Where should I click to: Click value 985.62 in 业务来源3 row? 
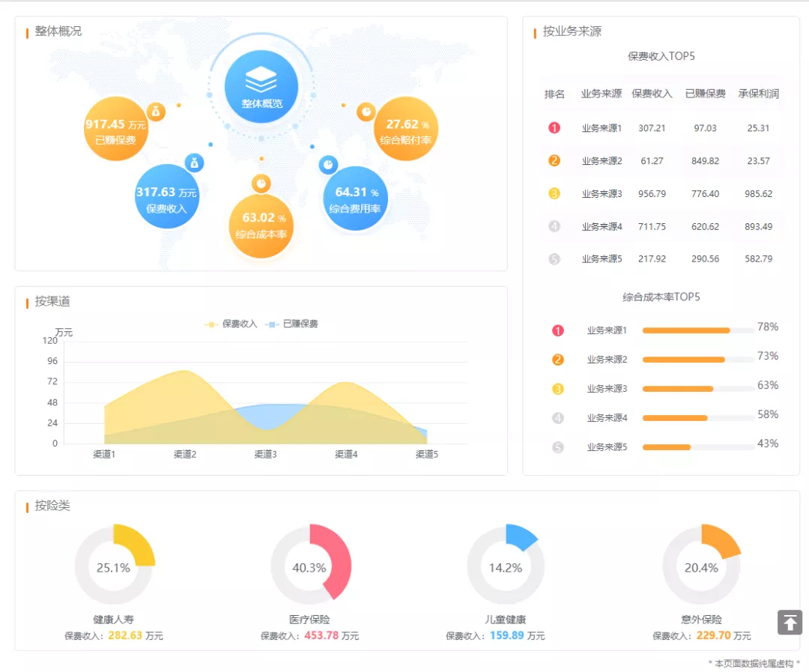pos(758,194)
